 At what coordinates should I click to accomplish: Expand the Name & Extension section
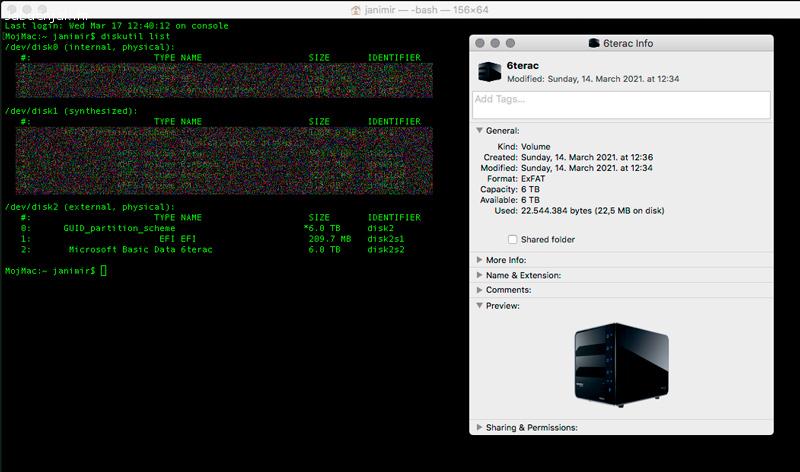(480, 275)
